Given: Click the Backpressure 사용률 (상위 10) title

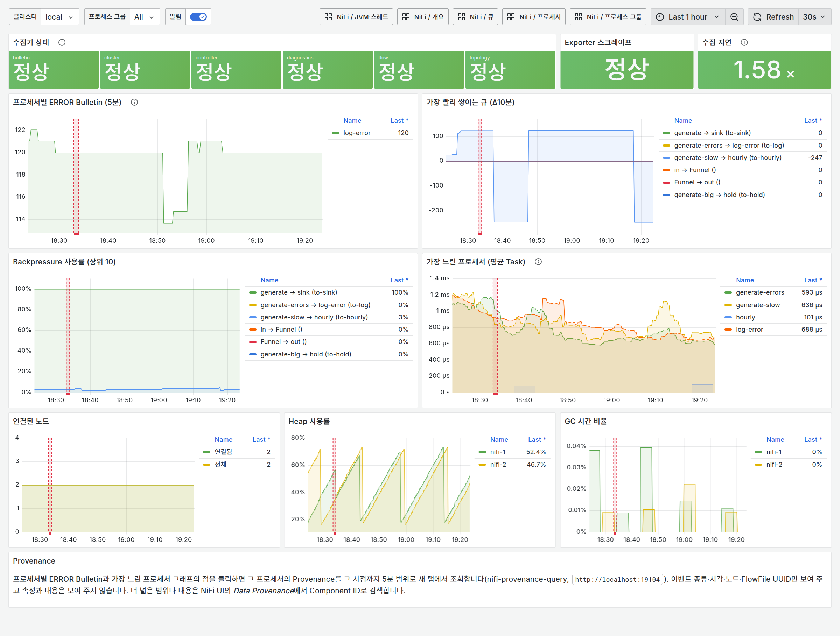Looking at the screenshot, I should [x=64, y=261].
